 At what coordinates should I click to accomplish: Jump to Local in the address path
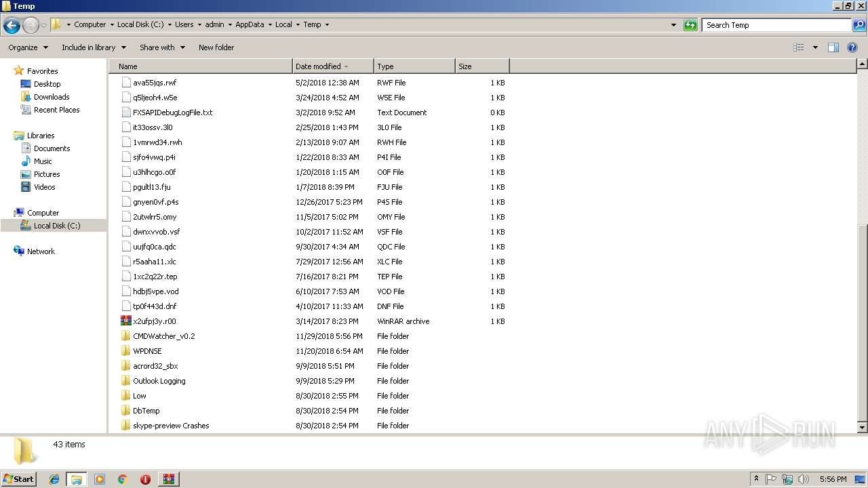click(x=283, y=24)
